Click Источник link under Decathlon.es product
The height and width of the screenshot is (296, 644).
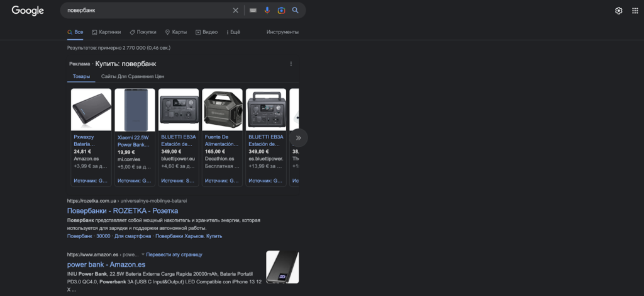point(222,181)
